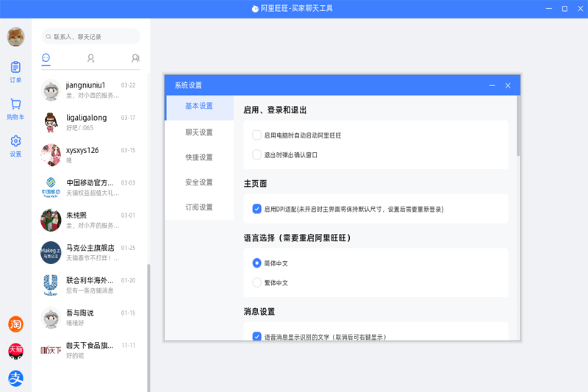The height and width of the screenshot is (392, 588).
Task: Open the 订单 orders icon in sidebar
Action: click(x=15, y=71)
